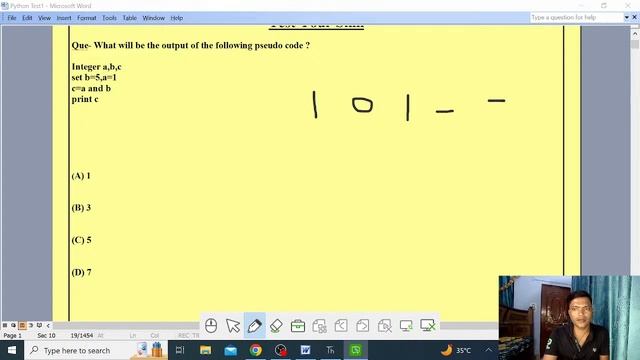Click '19/1454' in status bar
The height and width of the screenshot is (360, 640).
pyautogui.click(x=82, y=336)
